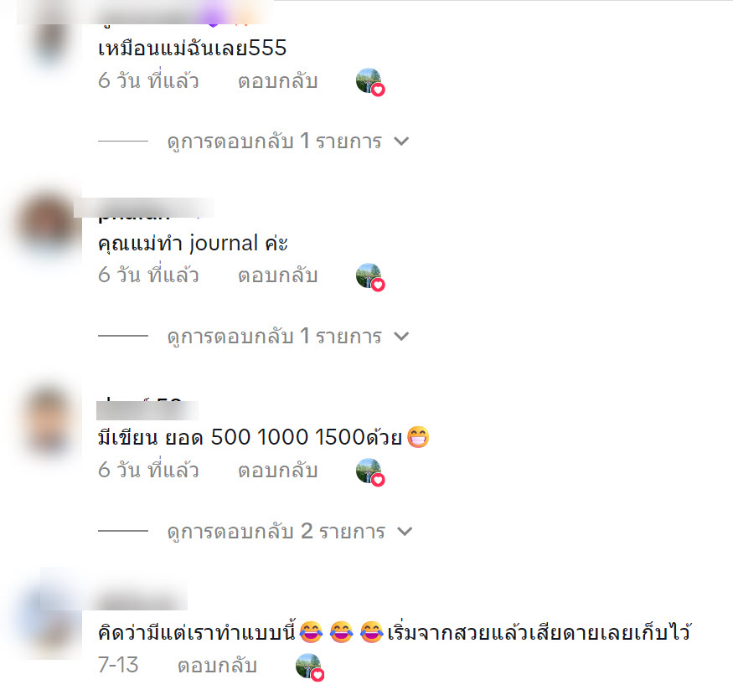Viewport: 733px width, 700px height.
Task: Reply to the '500 1000 1500' comment
Action: coord(277,471)
